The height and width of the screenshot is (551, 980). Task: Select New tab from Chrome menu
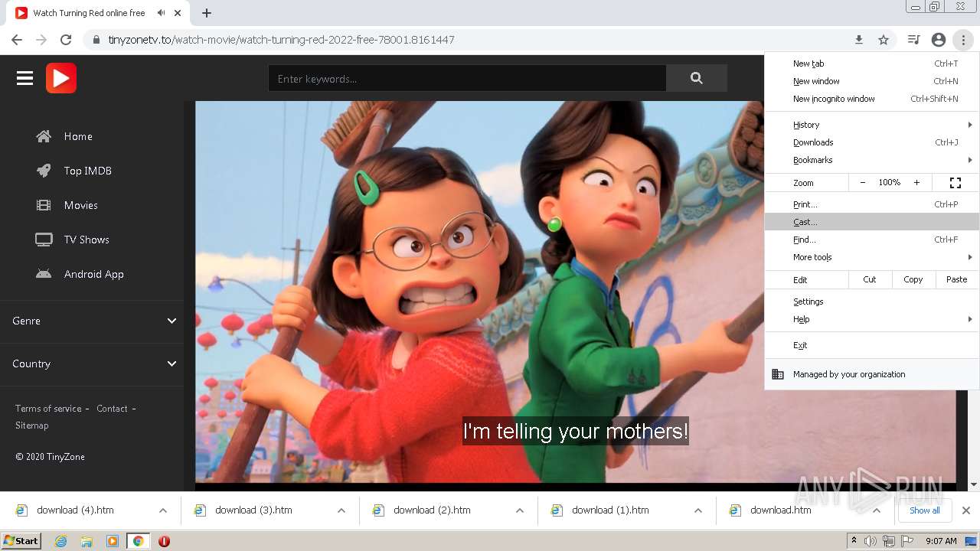tap(872, 64)
